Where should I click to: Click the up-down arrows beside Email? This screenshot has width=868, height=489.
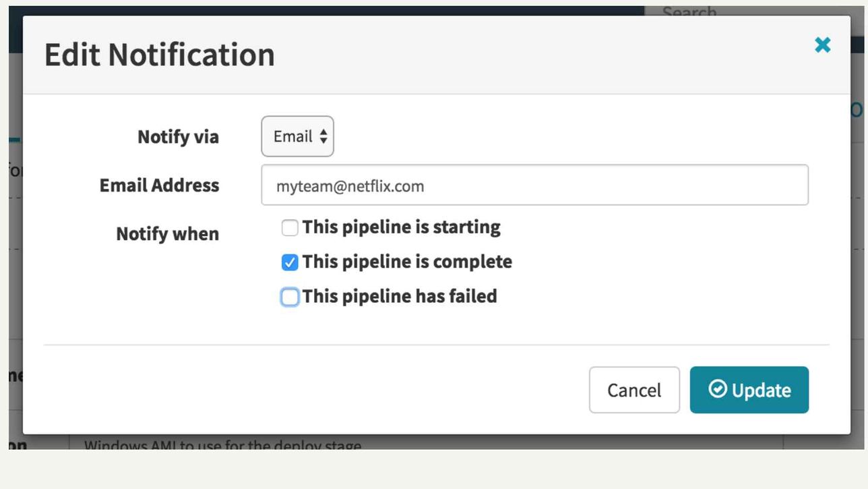coord(323,136)
